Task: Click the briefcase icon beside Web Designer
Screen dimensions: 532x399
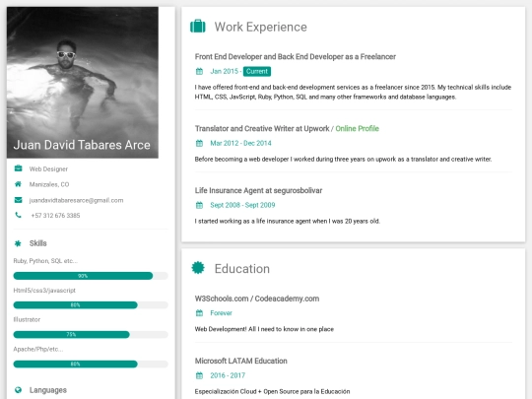Action: (18, 168)
